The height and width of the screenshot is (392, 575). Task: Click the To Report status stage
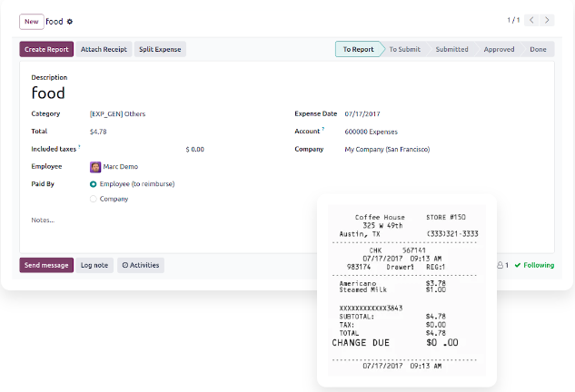click(x=357, y=50)
